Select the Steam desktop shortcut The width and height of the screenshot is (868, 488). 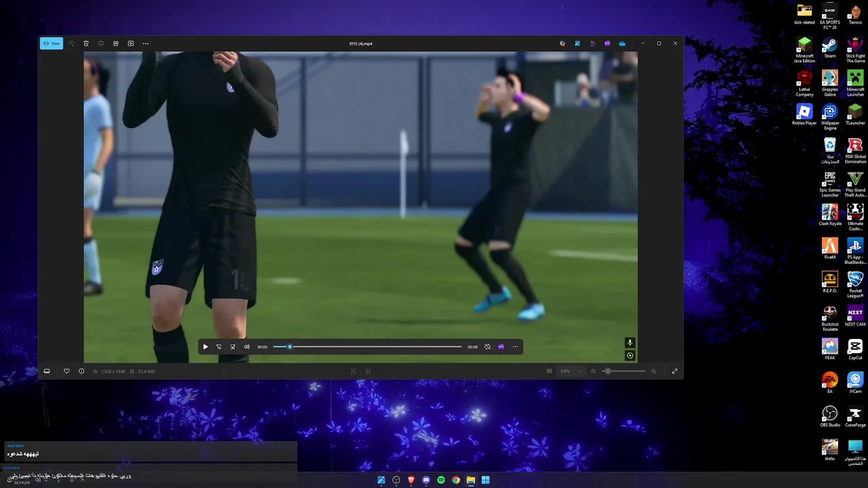point(830,47)
